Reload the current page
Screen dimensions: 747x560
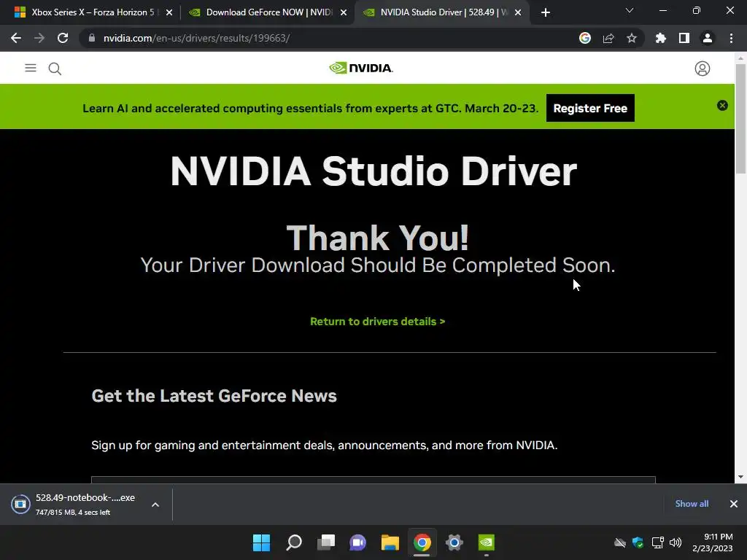click(63, 38)
